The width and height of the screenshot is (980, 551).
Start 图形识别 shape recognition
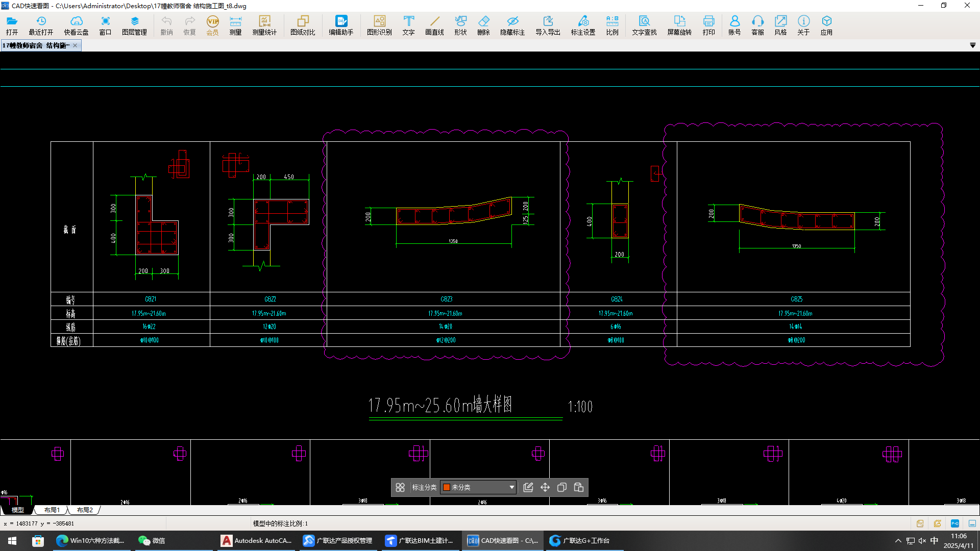379,25
